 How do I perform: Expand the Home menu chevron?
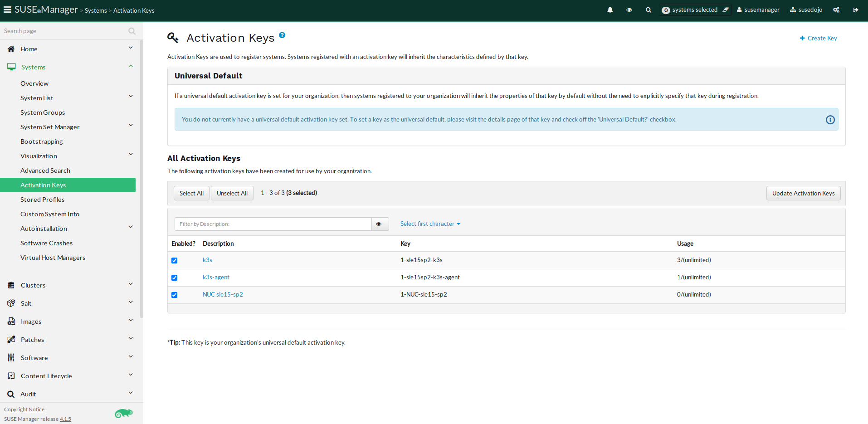[x=131, y=48]
